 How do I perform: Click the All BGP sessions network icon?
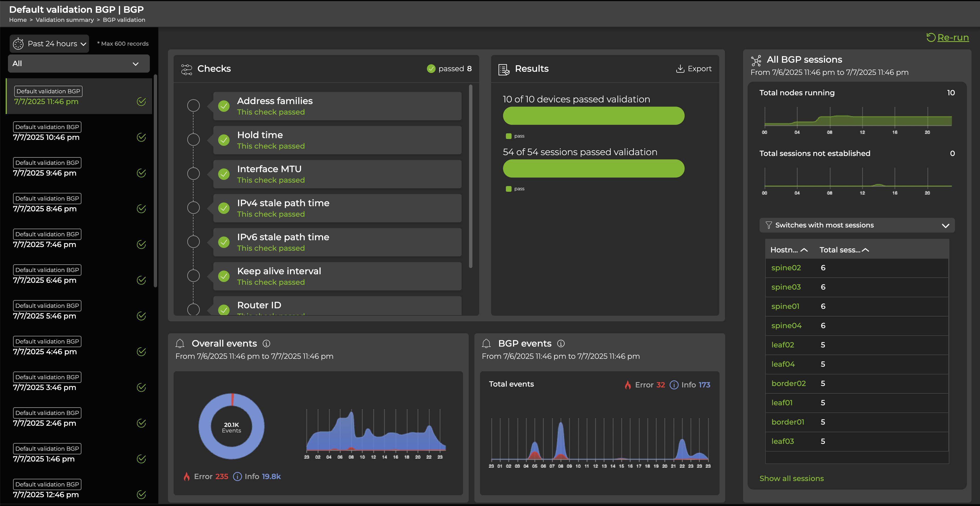tap(757, 60)
